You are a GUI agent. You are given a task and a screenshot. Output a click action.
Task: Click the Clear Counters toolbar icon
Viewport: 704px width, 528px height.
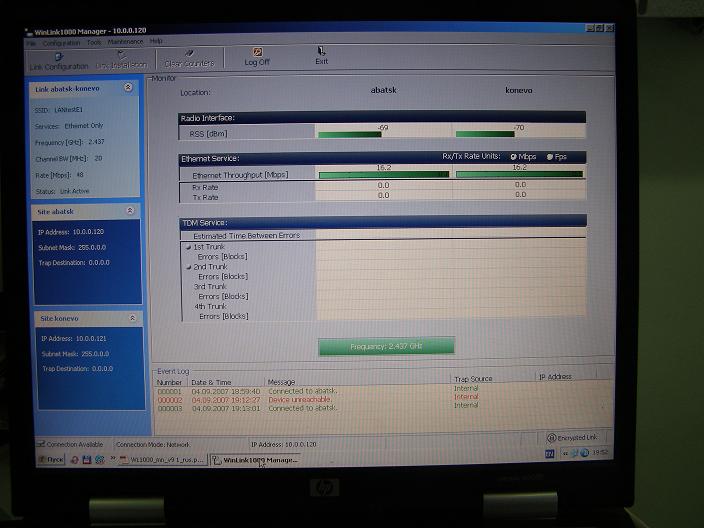point(189,53)
